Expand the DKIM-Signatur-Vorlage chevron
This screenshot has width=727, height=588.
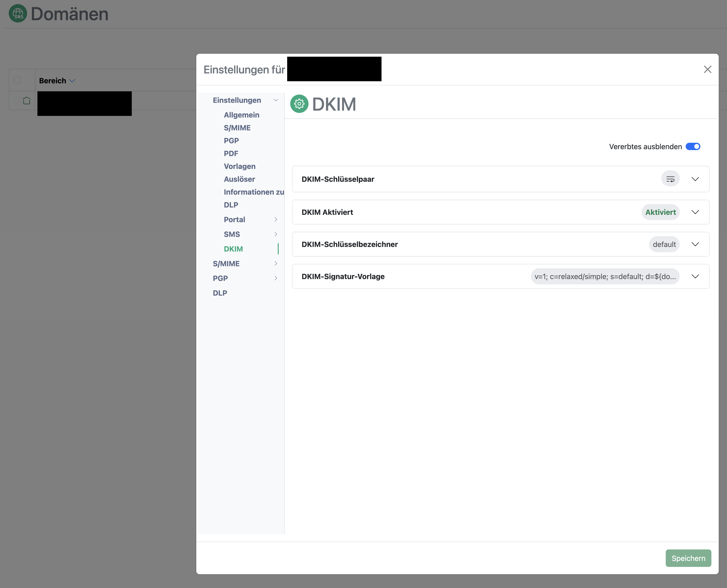695,276
